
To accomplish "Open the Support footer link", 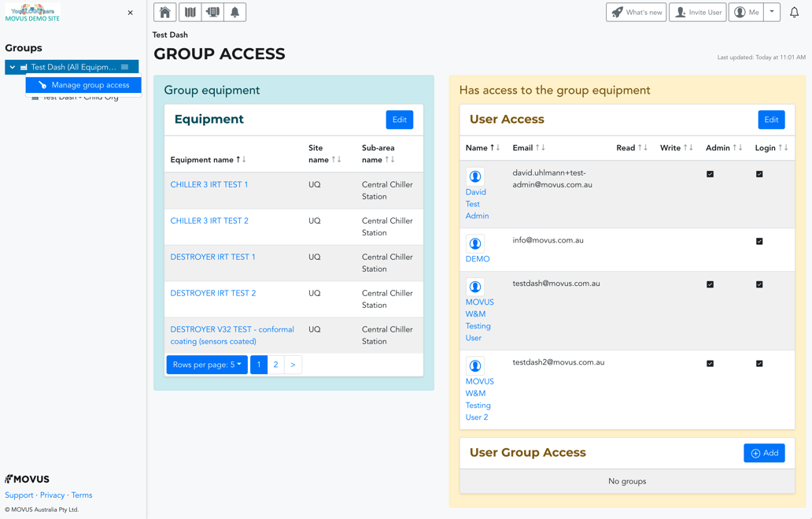I will [x=19, y=495].
